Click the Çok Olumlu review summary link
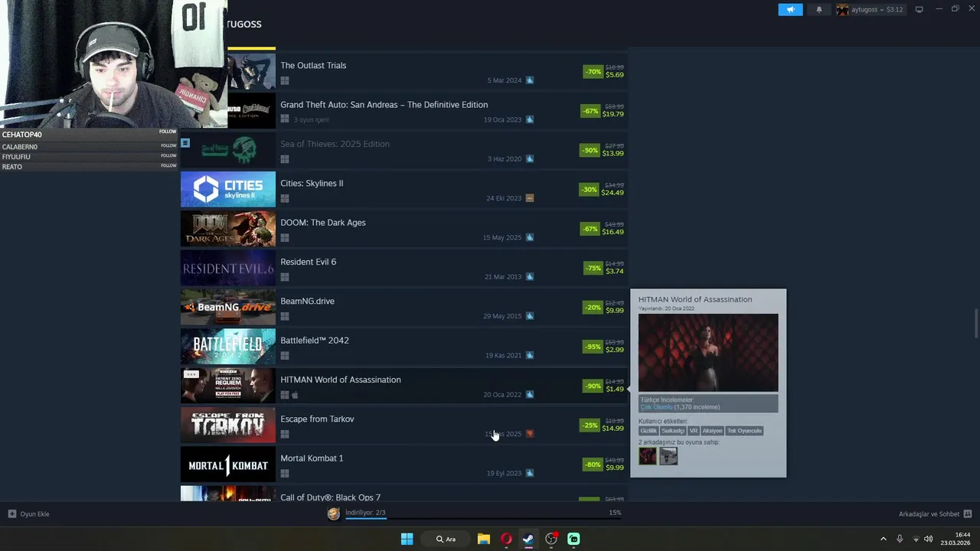The width and height of the screenshot is (980, 551). pos(656,407)
